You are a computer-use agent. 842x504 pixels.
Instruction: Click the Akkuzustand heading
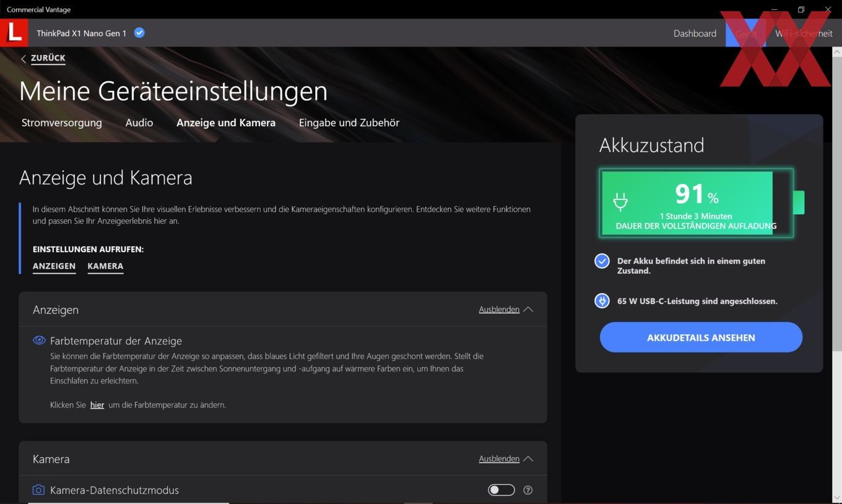(651, 145)
